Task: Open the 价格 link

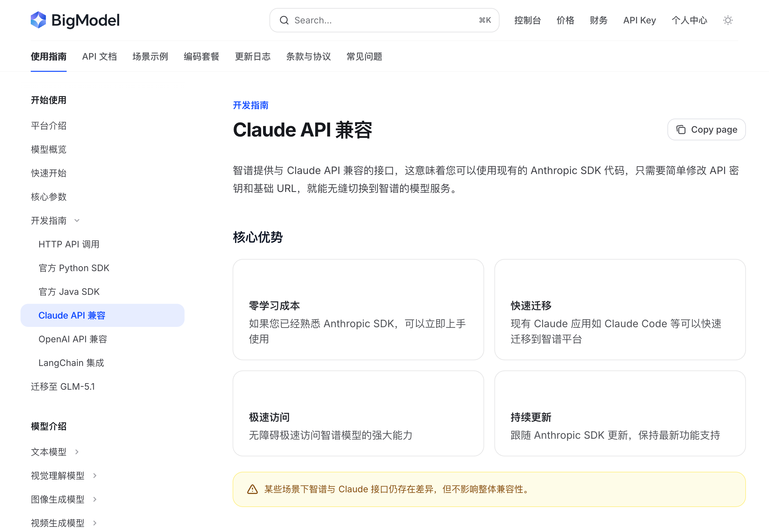Action: pos(566,20)
